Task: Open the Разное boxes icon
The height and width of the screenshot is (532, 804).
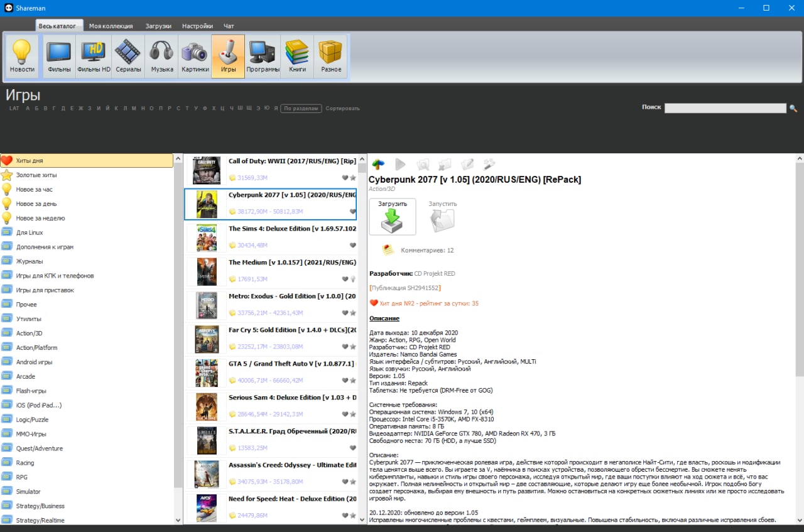Action: coord(331,57)
